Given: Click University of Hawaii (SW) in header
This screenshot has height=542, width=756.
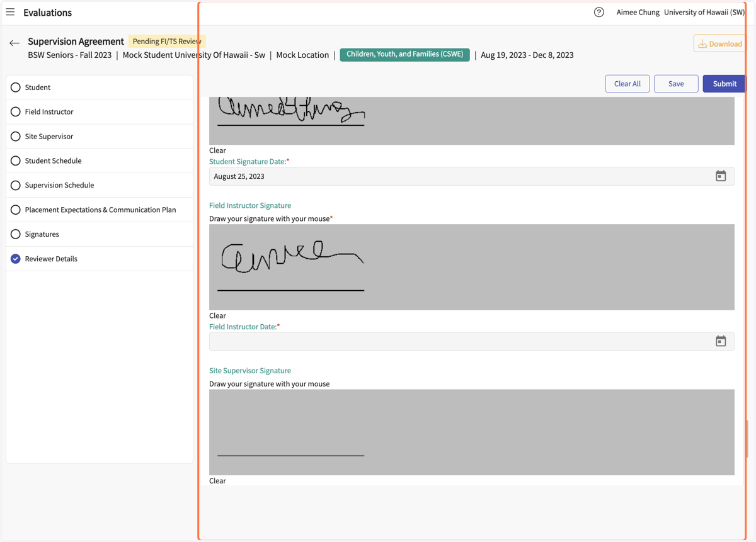Looking at the screenshot, I should (x=704, y=12).
